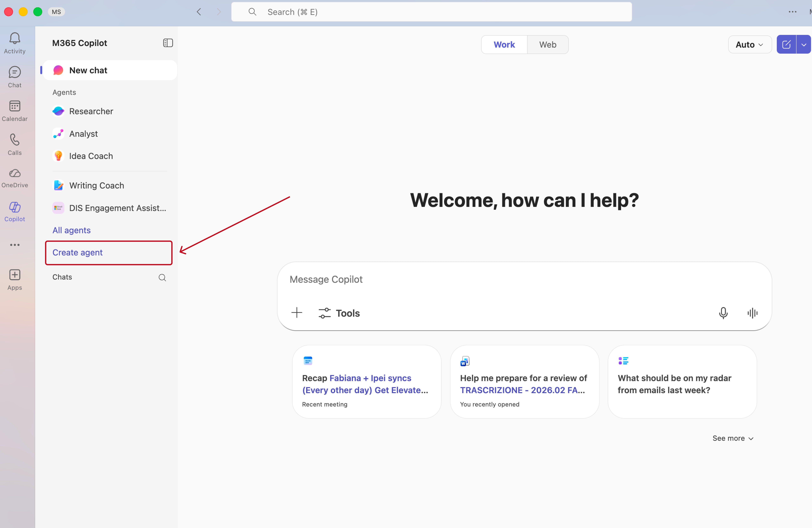Open the Auto model dropdown

(749, 44)
